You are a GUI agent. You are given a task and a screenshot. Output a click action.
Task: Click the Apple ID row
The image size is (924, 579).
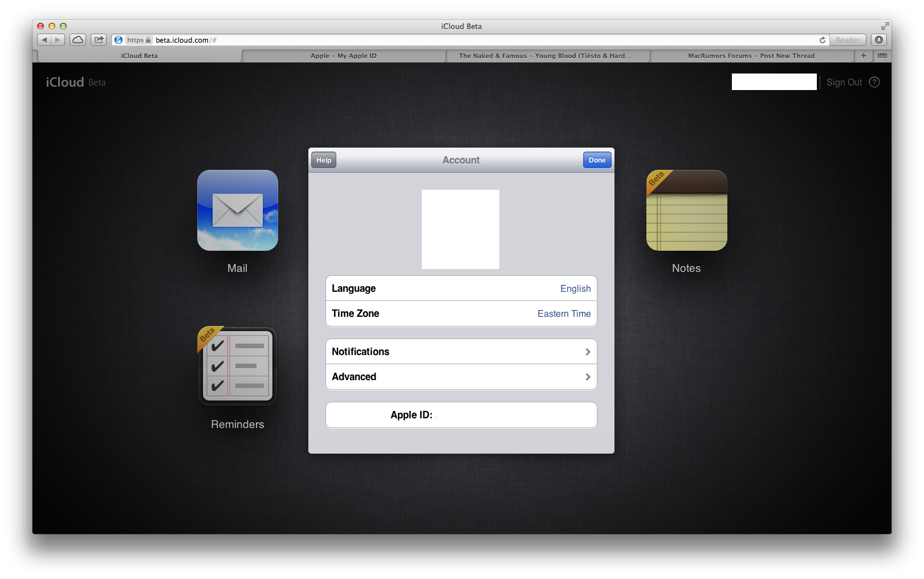[x=461, y=415]
